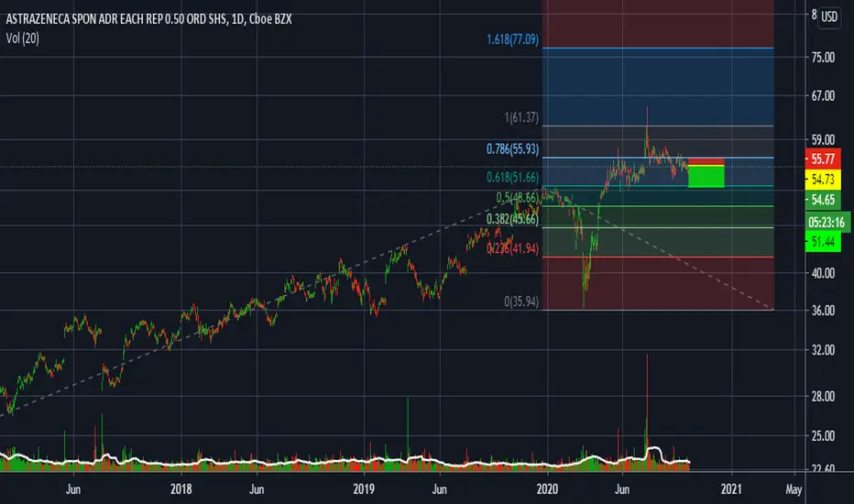The height and width of the screenshot is (504, 854).
Task: Select the green long position profit box
Action: (706, 177)
